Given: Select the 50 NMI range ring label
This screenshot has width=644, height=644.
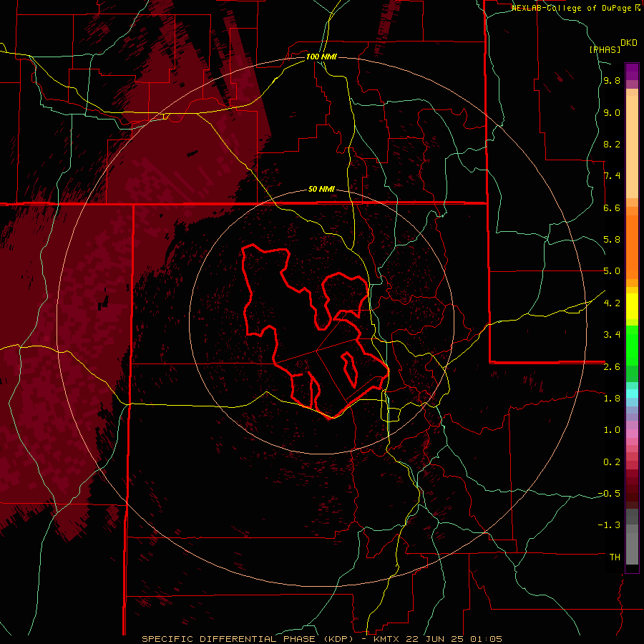Looking at the screenshot, I should point(321,189).
